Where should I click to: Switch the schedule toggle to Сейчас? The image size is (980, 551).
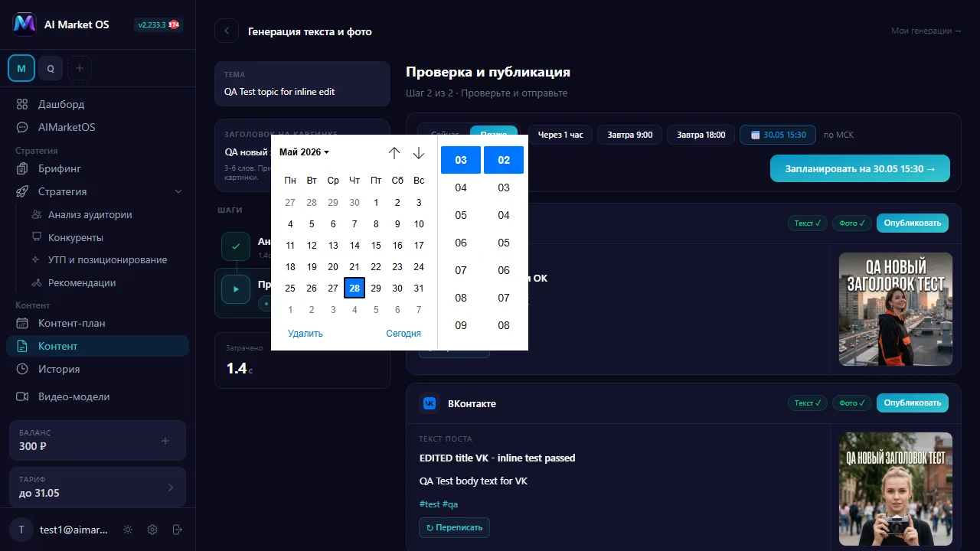click(446, 135)
